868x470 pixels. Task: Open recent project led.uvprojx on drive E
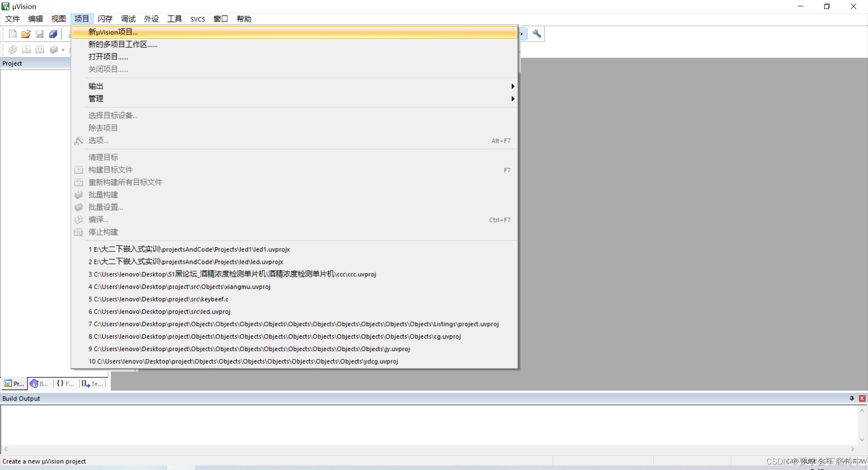coord(294,262)
